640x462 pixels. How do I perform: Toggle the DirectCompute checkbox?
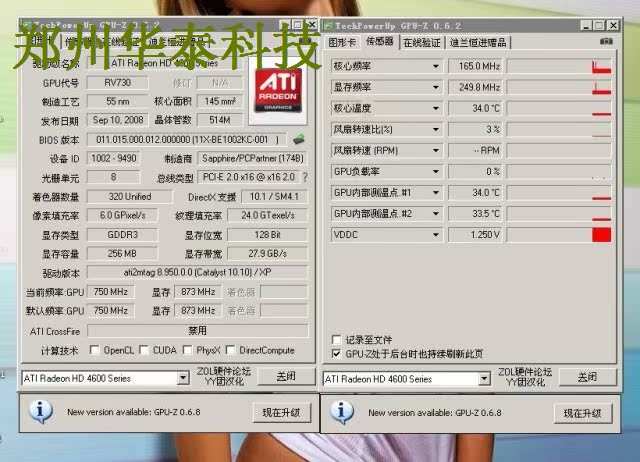click(231, 350)
